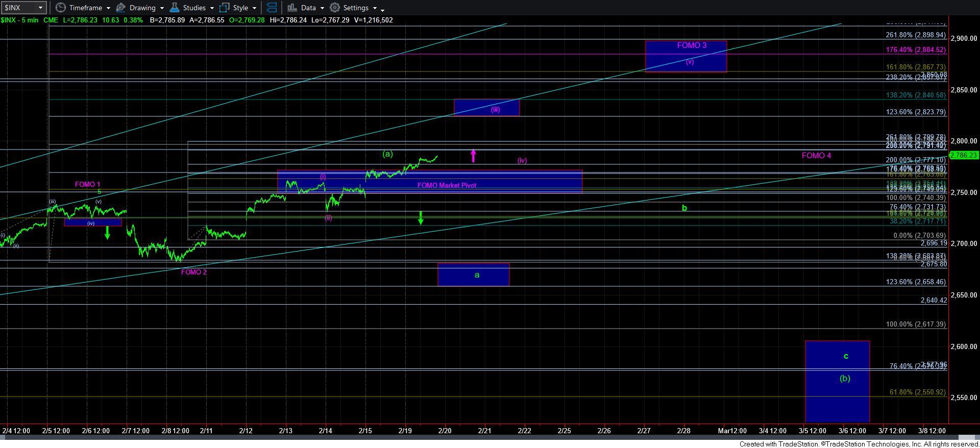Click the Studies flask icon
The width and height of the screenshot is (980, 448).
click(x=175, y=8)
